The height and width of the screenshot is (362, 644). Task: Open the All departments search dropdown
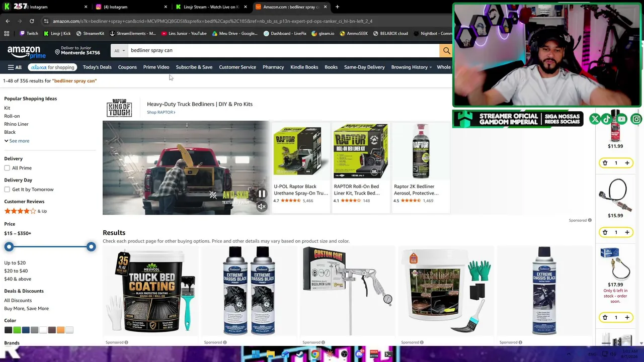tap(119, 50)
